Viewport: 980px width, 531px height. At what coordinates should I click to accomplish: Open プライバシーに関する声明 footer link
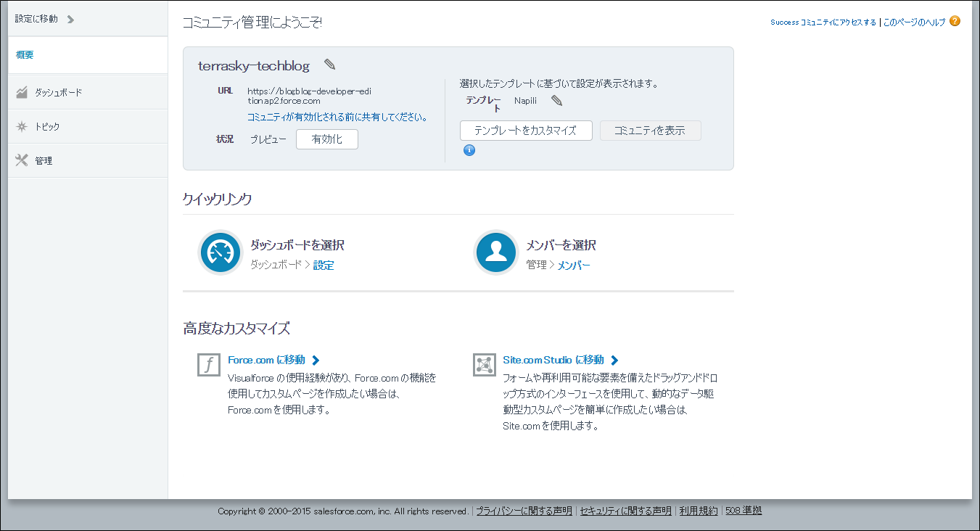pos(524,511)
